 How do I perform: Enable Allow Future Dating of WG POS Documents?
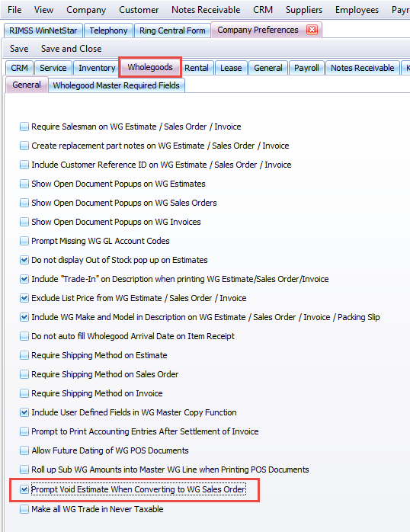pyautogui.click(x=24, y=450)
